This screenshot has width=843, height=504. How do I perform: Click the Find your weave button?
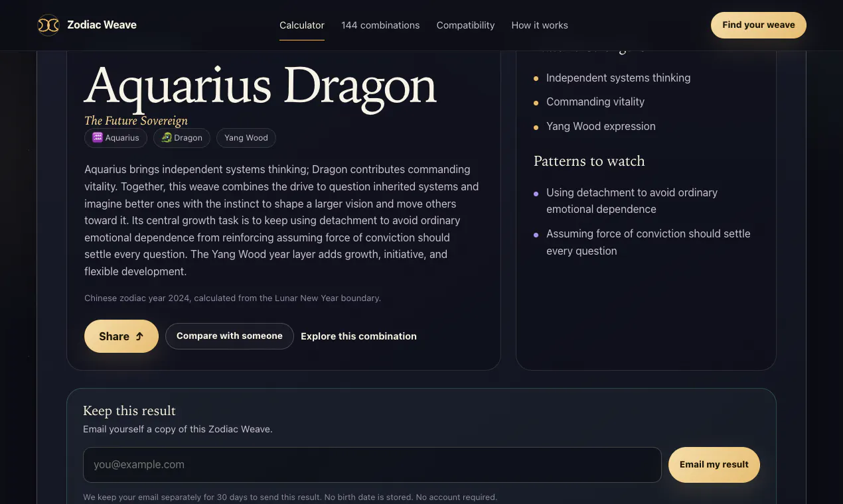759,25
